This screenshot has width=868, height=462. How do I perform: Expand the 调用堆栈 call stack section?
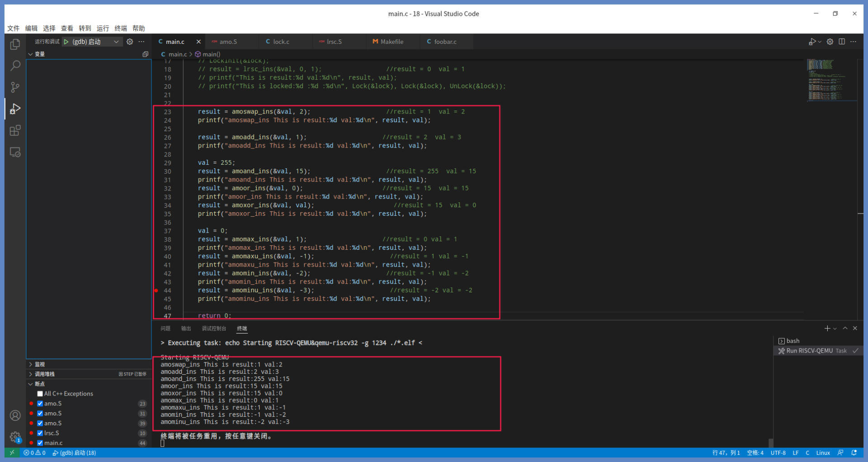(44, 374)
